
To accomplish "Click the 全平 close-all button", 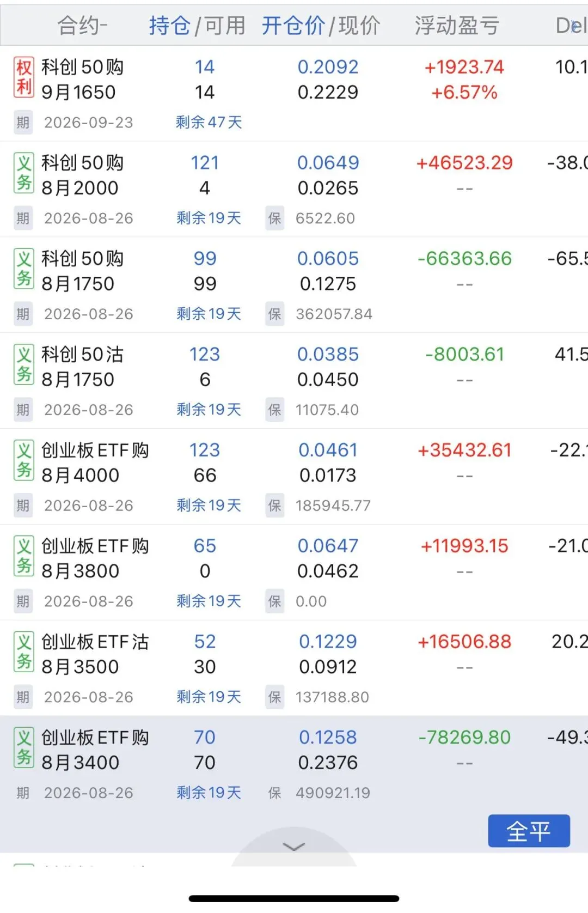I will (x=529, y=831).
